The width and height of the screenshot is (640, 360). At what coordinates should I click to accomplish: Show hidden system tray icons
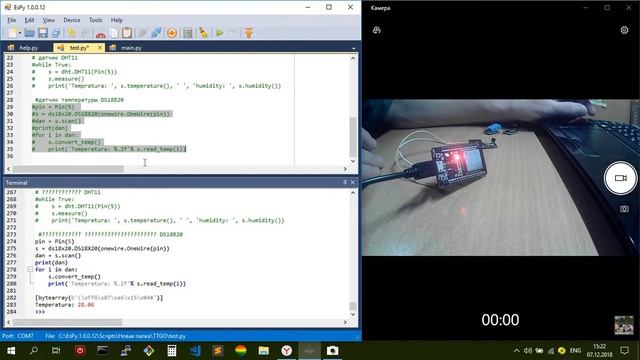click(x=516, y=351)
